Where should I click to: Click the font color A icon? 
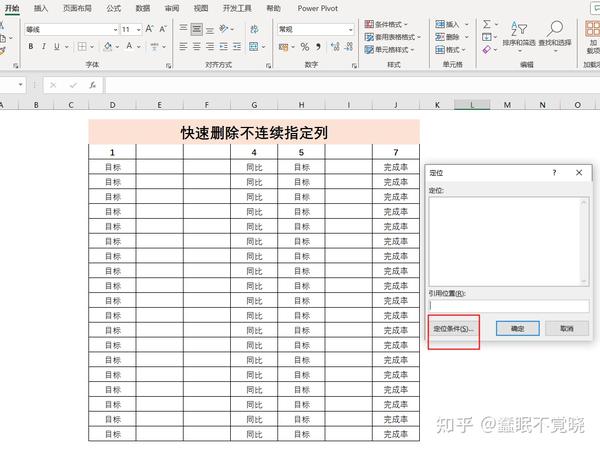(129, 47)
